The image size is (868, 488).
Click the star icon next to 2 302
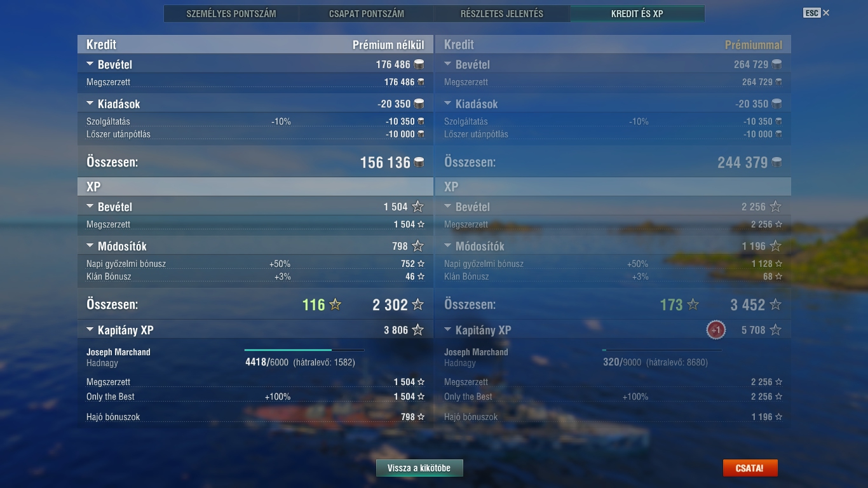coord(417,305)
